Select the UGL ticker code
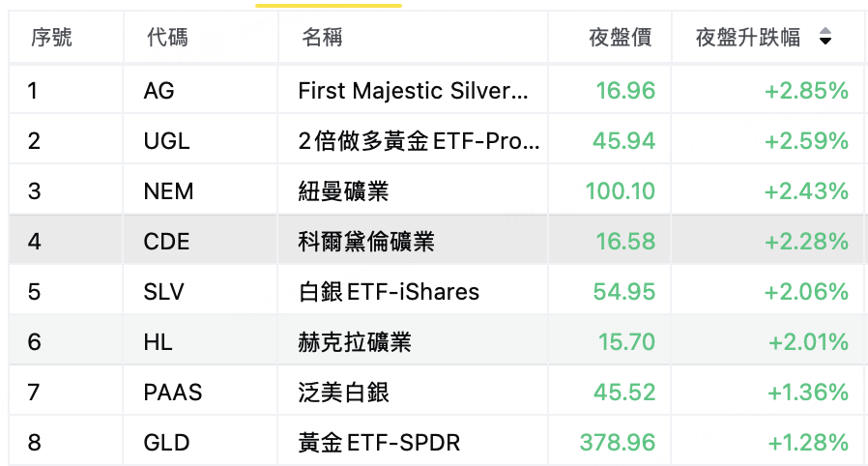The image size is (868, 466). point(166,141)
